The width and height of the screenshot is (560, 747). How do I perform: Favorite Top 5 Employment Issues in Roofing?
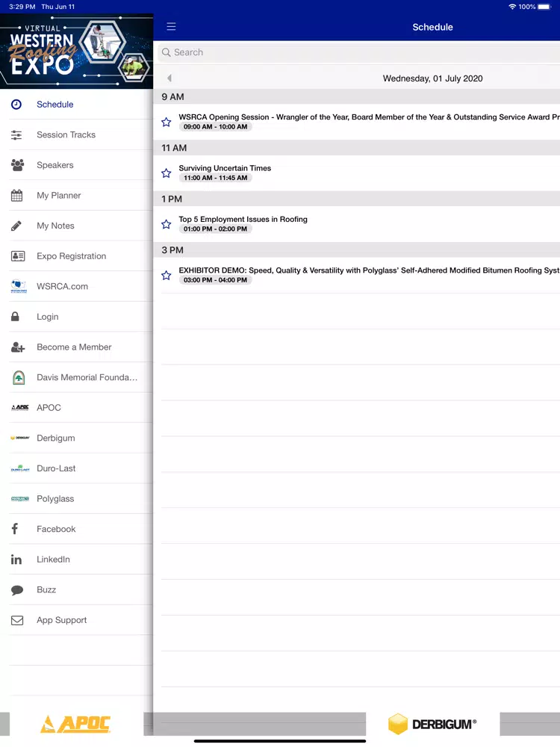coord(167,224)
